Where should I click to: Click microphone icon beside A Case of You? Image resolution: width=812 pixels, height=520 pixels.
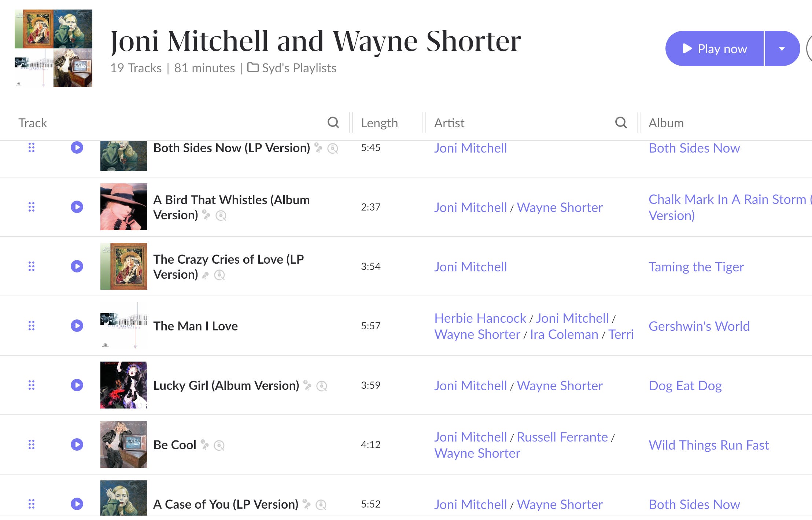tap(307, 505)
